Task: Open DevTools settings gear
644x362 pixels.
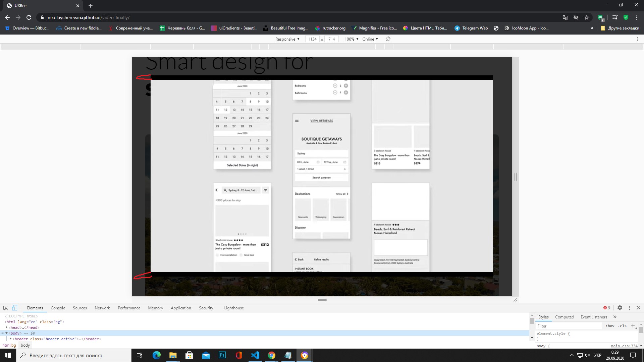Action: (x=620, y=308)
